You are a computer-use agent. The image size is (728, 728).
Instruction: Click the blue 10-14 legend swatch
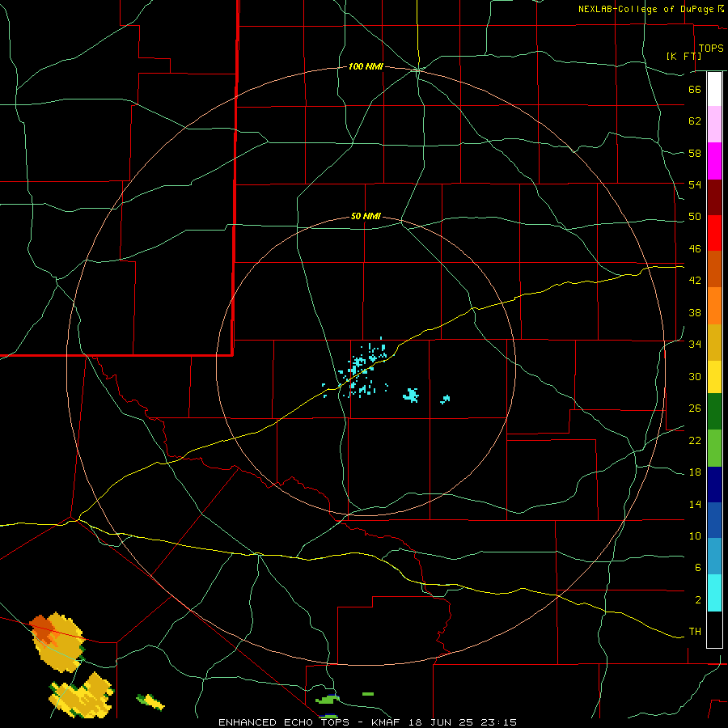point(714,520)
